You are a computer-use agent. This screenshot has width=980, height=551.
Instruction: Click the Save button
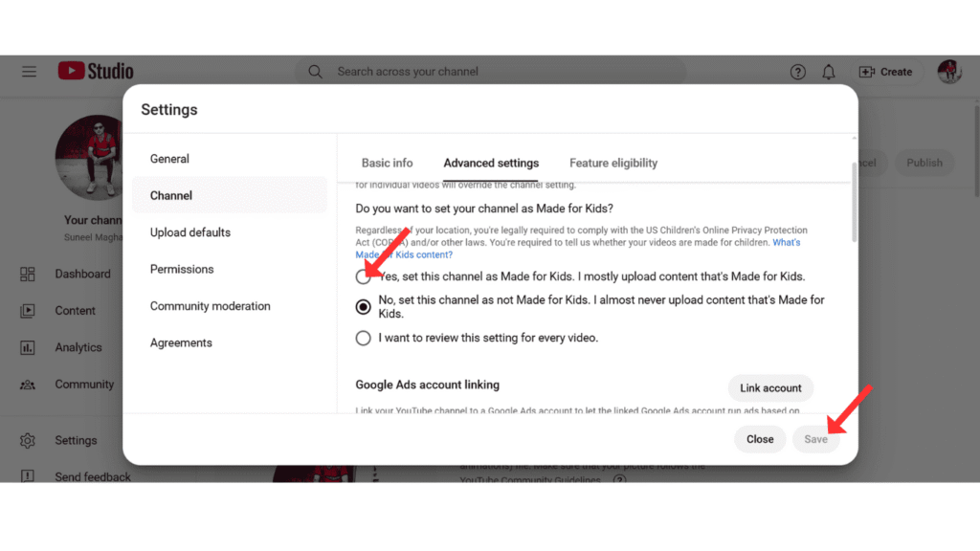pos(815,439)
